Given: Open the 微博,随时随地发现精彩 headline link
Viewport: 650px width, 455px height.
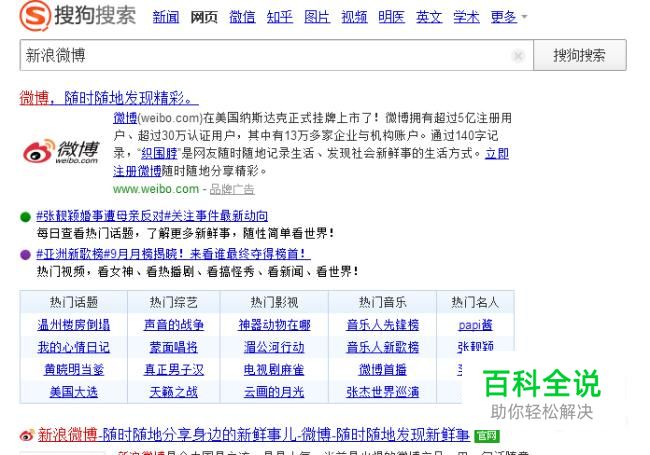Looking at the screenshot, I should [109, 98].
